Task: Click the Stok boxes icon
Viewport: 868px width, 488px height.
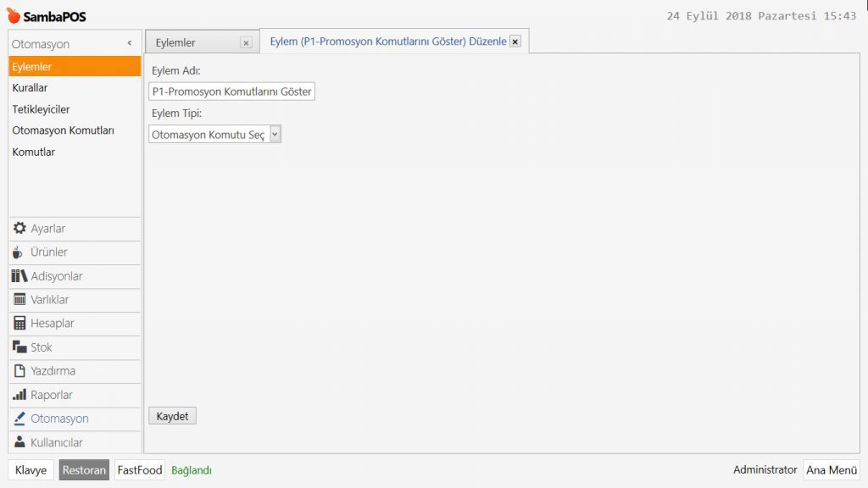Action: tap(19, 347)
